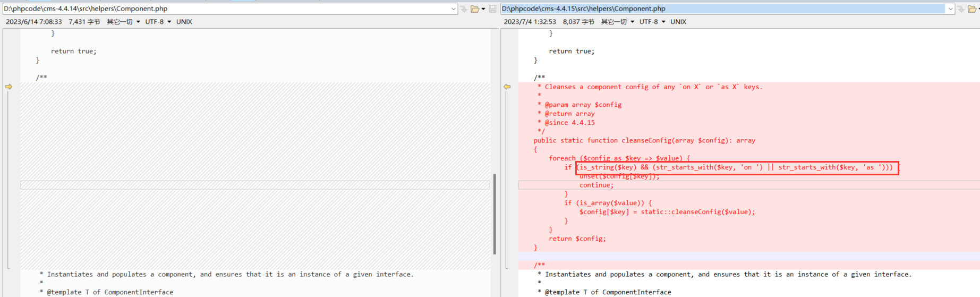This screenshot has width=980, height=297.
Task: Click right pane UNIX line-ending label
Action: (x=678, y=22)
